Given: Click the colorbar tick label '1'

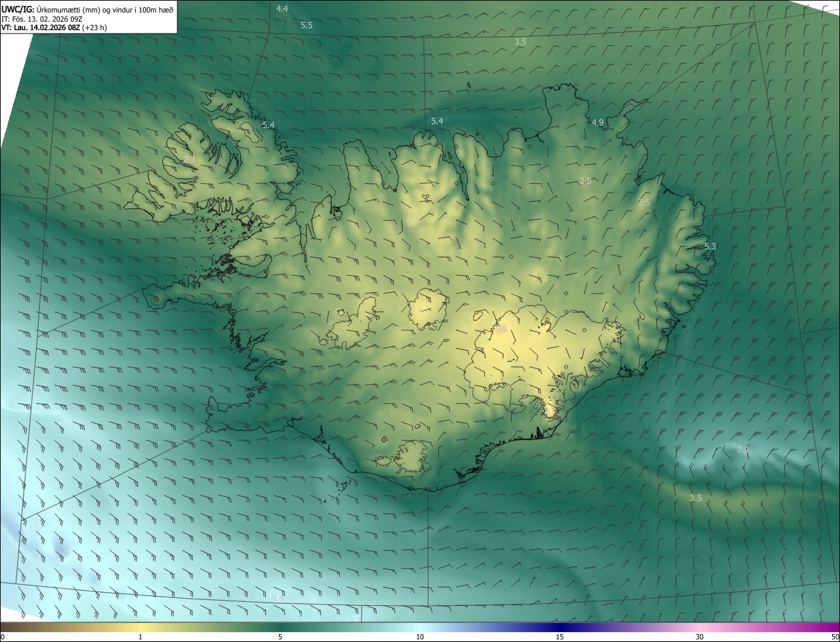Looking at the screenshot, I should [x=140, y=637].
